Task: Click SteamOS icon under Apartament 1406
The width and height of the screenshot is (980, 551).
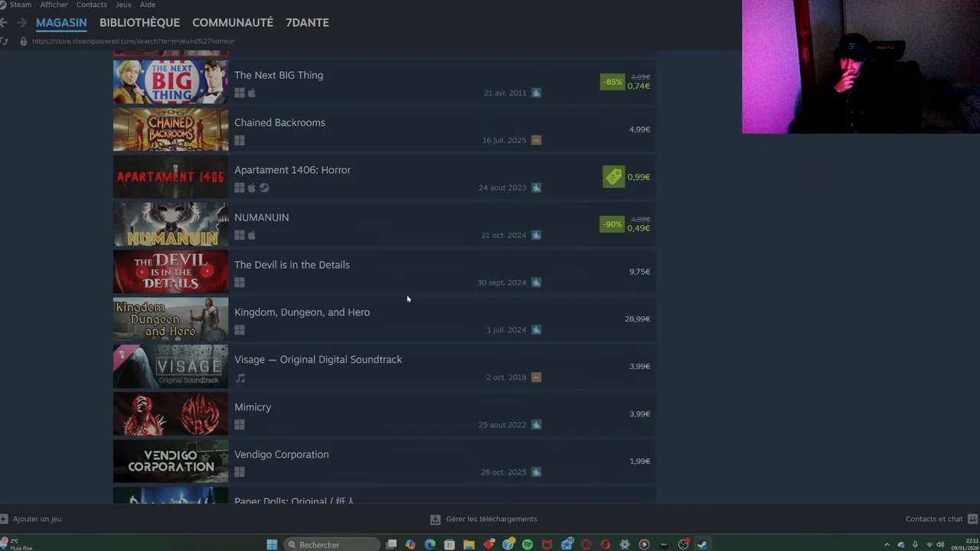Action: [x=264, y=187]
